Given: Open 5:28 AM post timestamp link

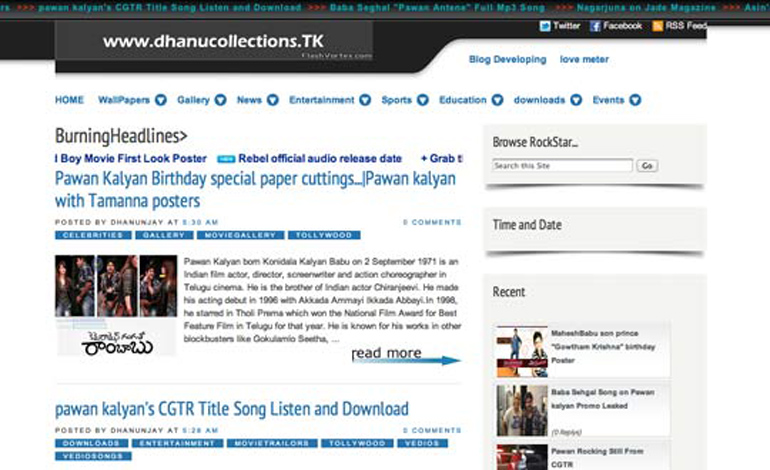Looking at the screenshot, I should (200, 431).
